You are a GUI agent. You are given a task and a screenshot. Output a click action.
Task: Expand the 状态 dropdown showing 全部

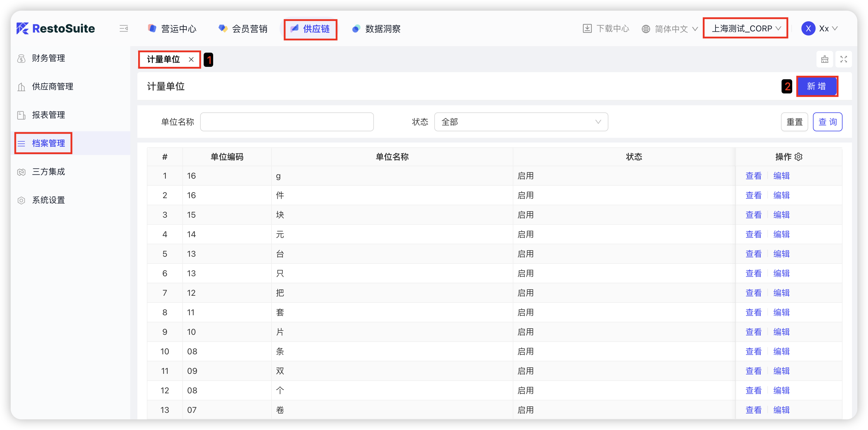[x=521, y=122]
